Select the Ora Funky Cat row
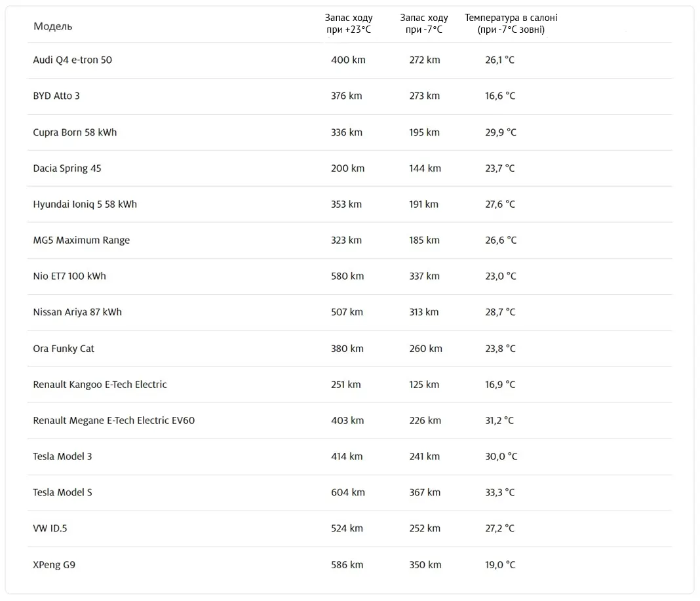The height and width of the screenshot is (601, 700). (x=349, y=349)
